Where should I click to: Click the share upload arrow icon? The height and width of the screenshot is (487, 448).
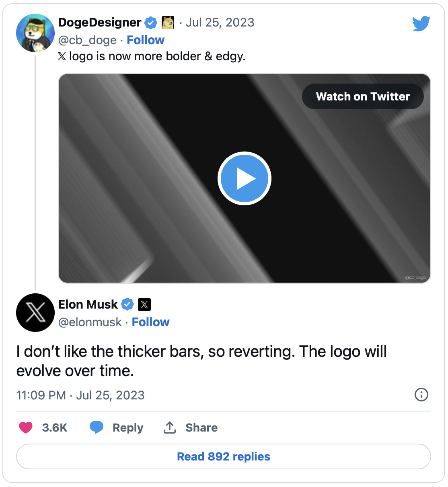pyautogui.click(x=170, y=428)
